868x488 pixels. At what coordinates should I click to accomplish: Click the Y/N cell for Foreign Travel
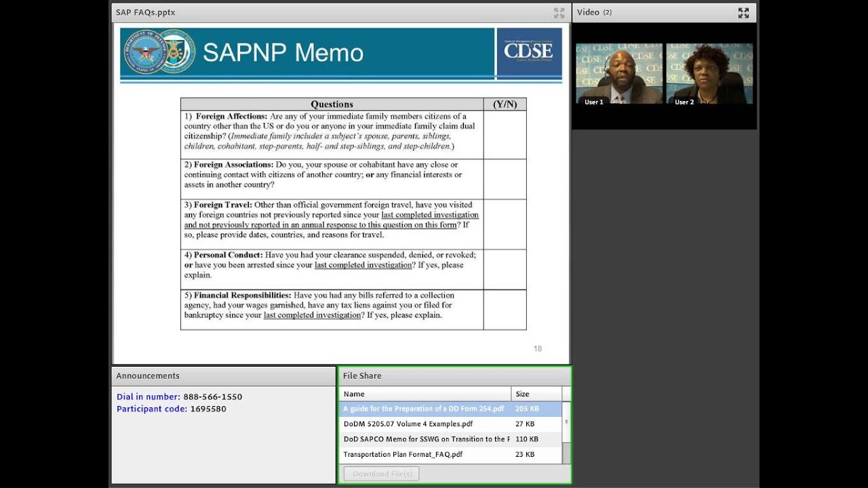tap(505, 224)
